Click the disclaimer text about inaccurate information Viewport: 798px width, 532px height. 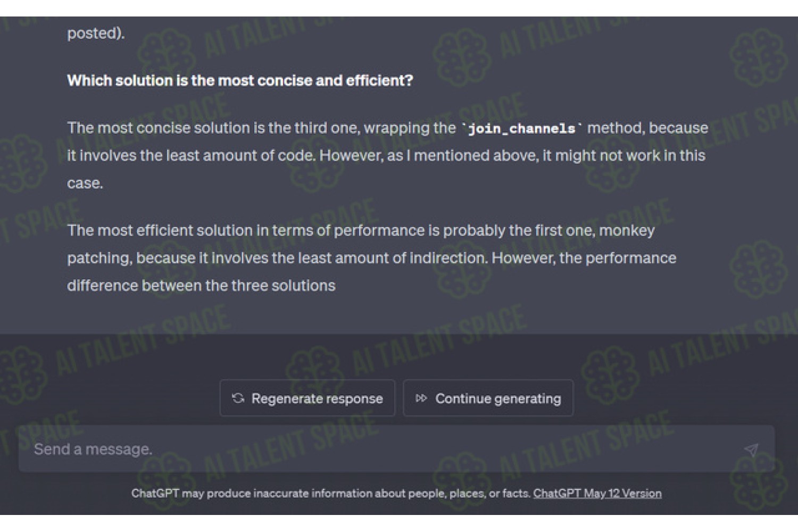[x=331, y=493]
